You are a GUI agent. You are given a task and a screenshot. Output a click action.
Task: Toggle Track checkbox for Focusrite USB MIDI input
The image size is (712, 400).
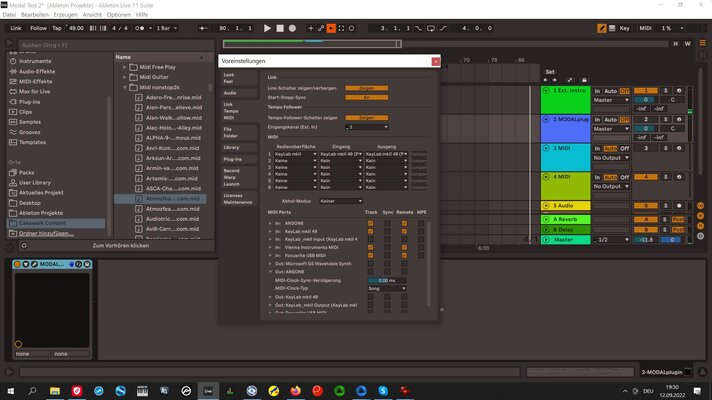tap(371, 255)
